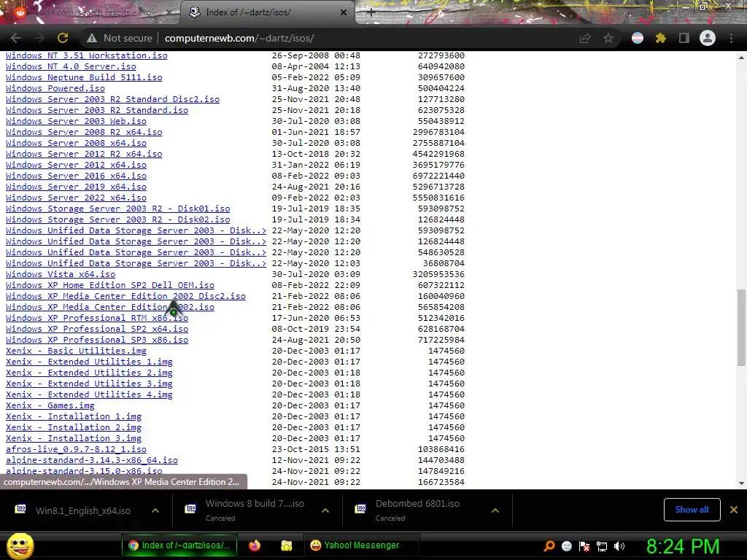
Task: Open Xenix - Basic Utilities.img link
Action: point(76,351)
